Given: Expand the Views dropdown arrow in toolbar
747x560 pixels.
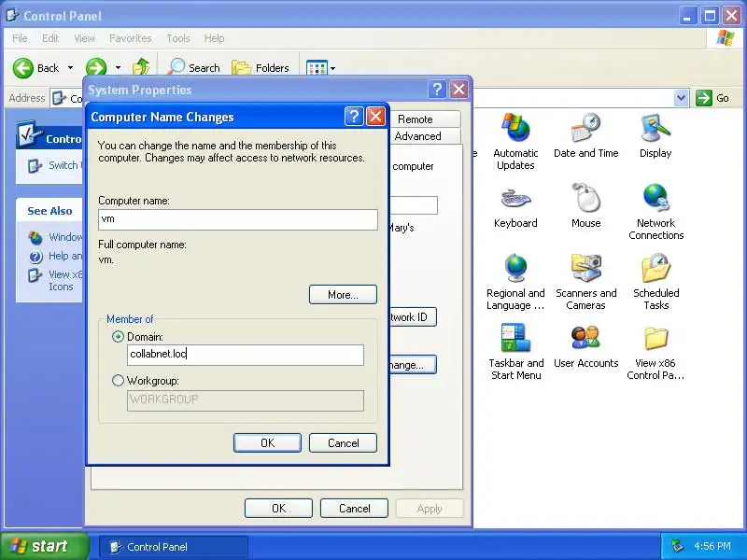Looking at the screenshot, I should click(x=332, y=68).
